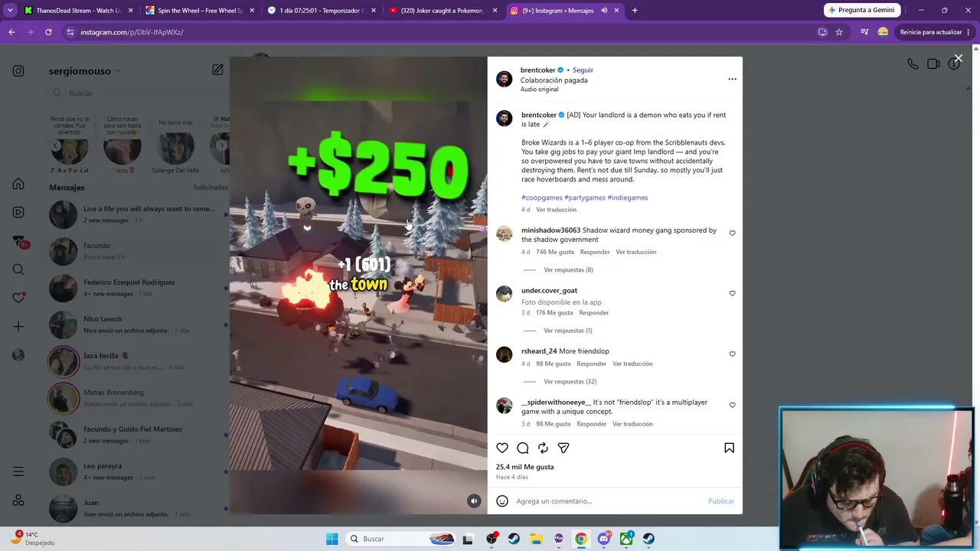Like the post with the heart icon
Viewport: 980px width, 551px height.
(502, 448)
